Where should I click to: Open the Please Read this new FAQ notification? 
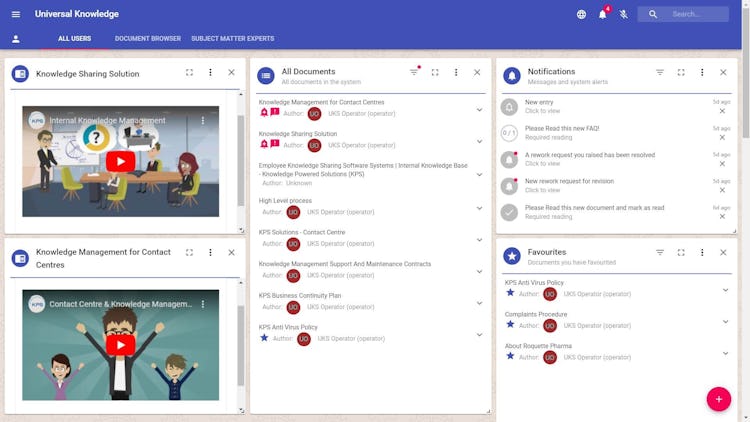(616, 133)
